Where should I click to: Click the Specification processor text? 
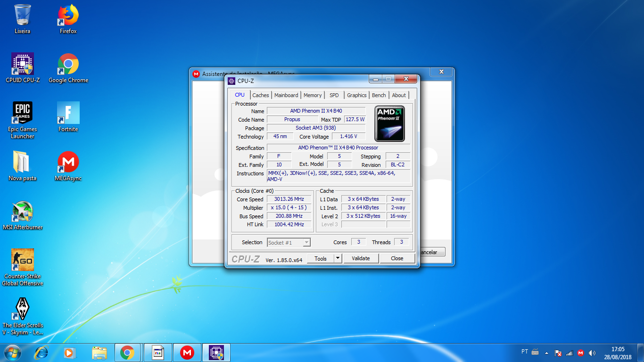(x=338, y=148)
